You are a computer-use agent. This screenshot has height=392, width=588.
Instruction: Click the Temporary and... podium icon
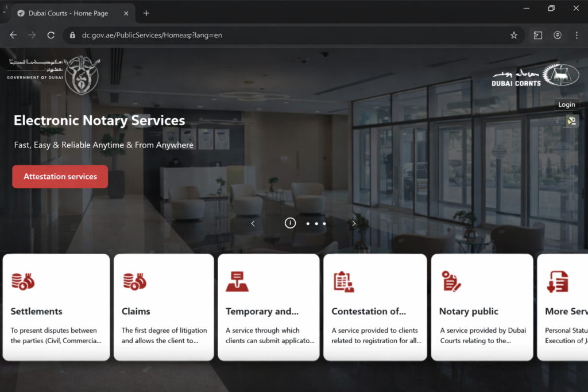coord(237,281)
